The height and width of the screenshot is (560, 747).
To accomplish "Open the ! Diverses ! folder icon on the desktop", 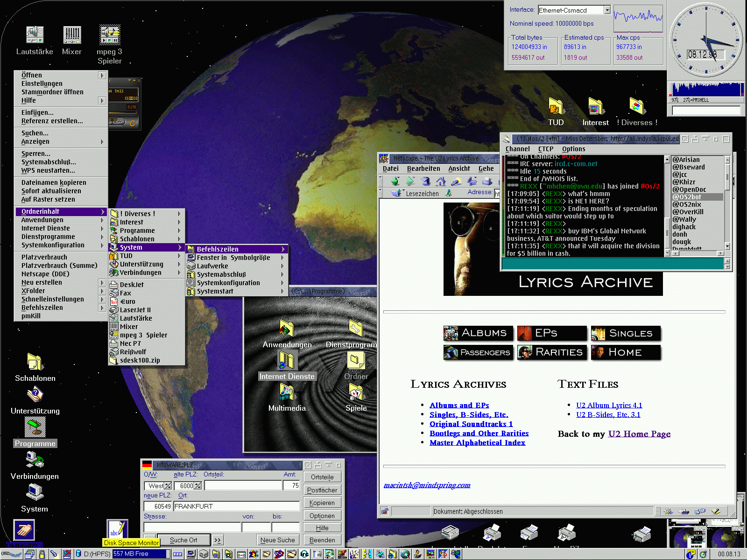I will (637, 107).
